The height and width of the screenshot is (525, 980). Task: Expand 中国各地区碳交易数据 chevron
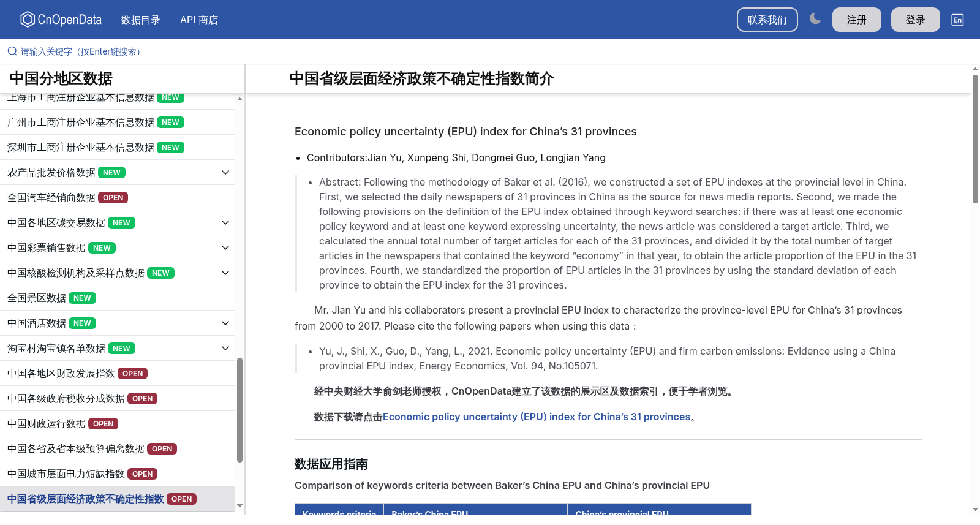click(x=225, y=223)
